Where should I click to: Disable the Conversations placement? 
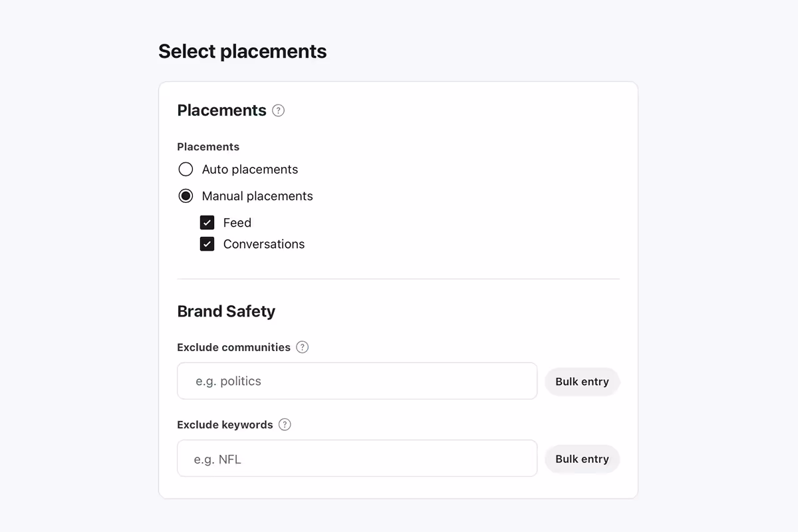point(207,243)
